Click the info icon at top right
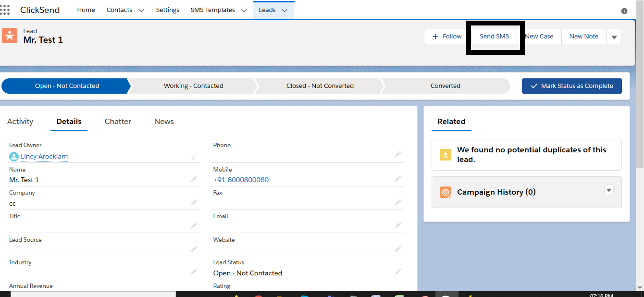The image size is (644, 297). pyautogui.click(x=624, y=11)
